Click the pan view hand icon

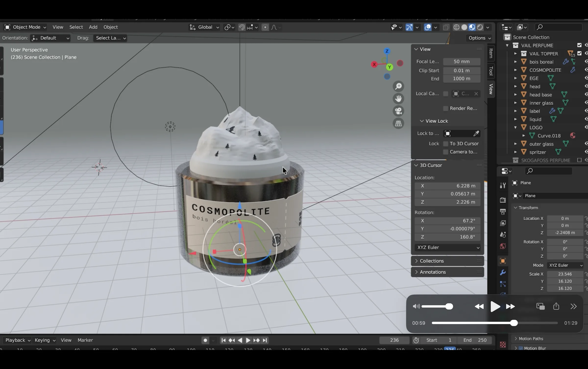click(398, 98)
